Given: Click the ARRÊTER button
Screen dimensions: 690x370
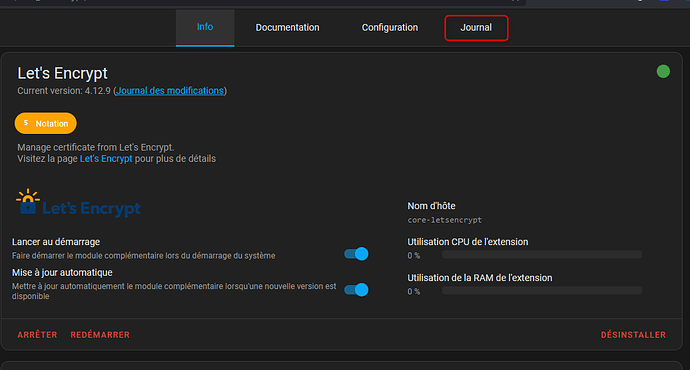Looking at the screenshot, I should pos(37,335).
